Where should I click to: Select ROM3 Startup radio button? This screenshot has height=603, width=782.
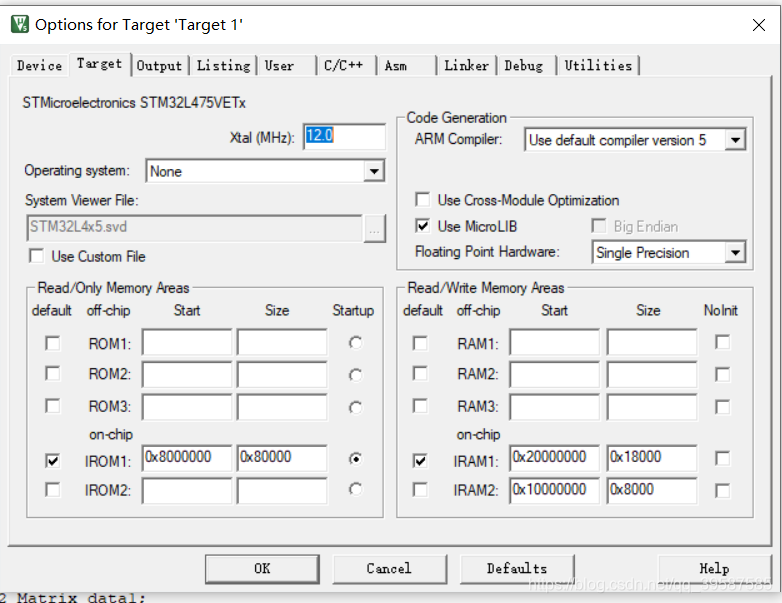355,407
